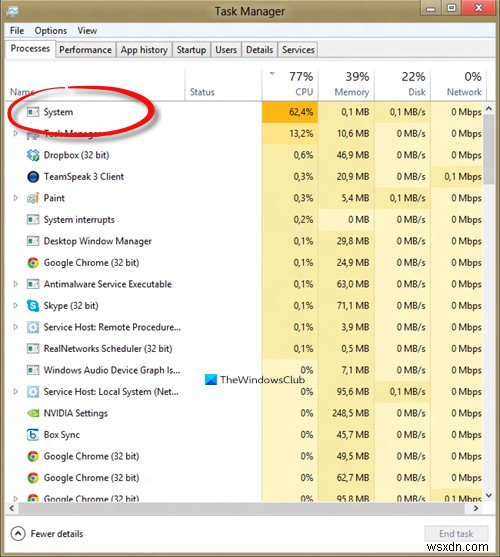Sort by the Network column header
This screenshot has width=500, height=557.
(458, 85)
